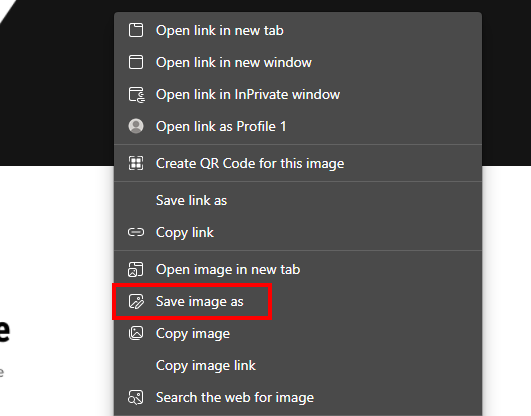Click the window icon for Open link in new window
This screenshot has width=531, height=416.
[136, 62]
